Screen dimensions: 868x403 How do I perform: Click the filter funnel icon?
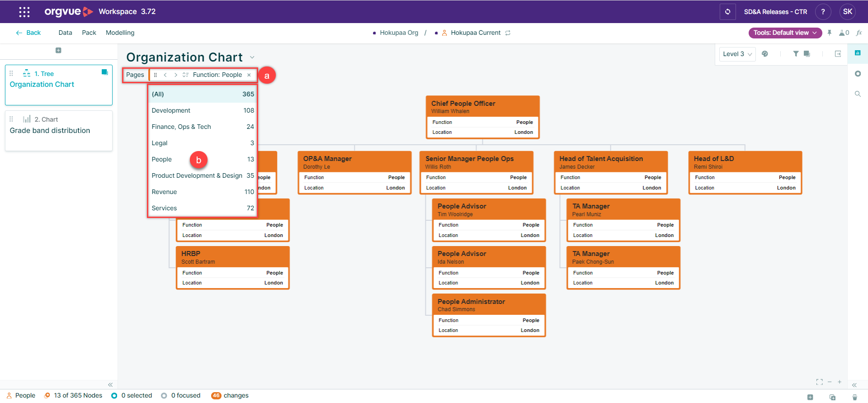796,54
